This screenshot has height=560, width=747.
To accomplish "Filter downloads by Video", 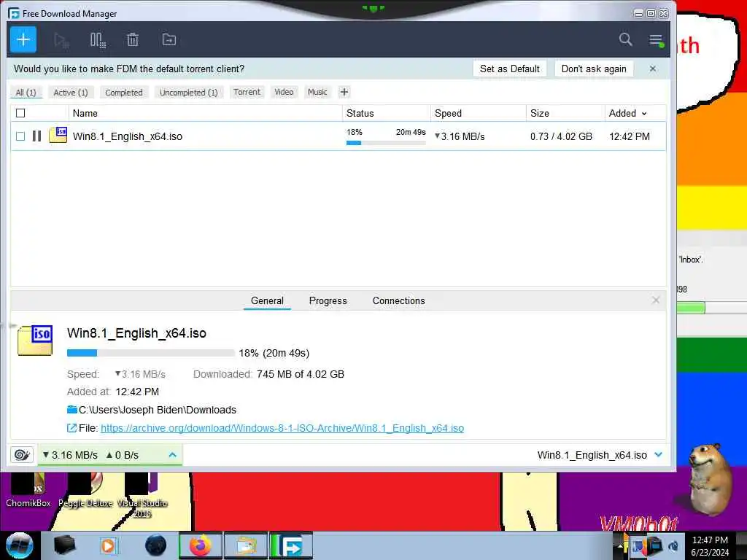I will click(284, 92).
